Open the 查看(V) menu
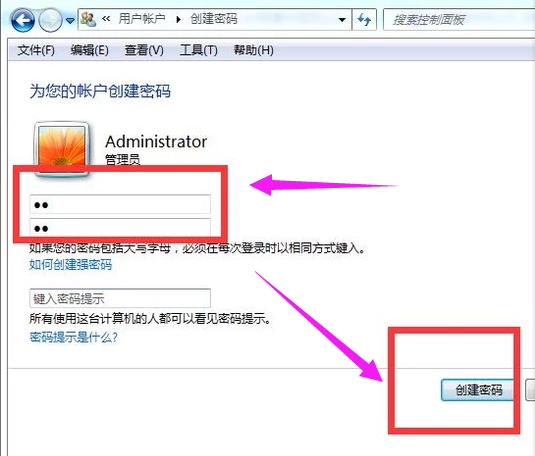This screenshot has height=456, width=535. tap(144, 50)
